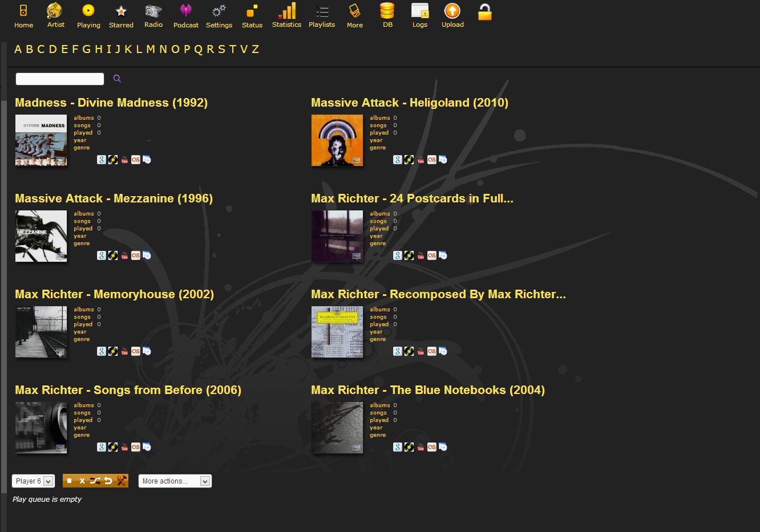Screen dimensions: 760x532
Task: Jump to letter Z in index
Action: pyautogui.click(x=256, y=49)
